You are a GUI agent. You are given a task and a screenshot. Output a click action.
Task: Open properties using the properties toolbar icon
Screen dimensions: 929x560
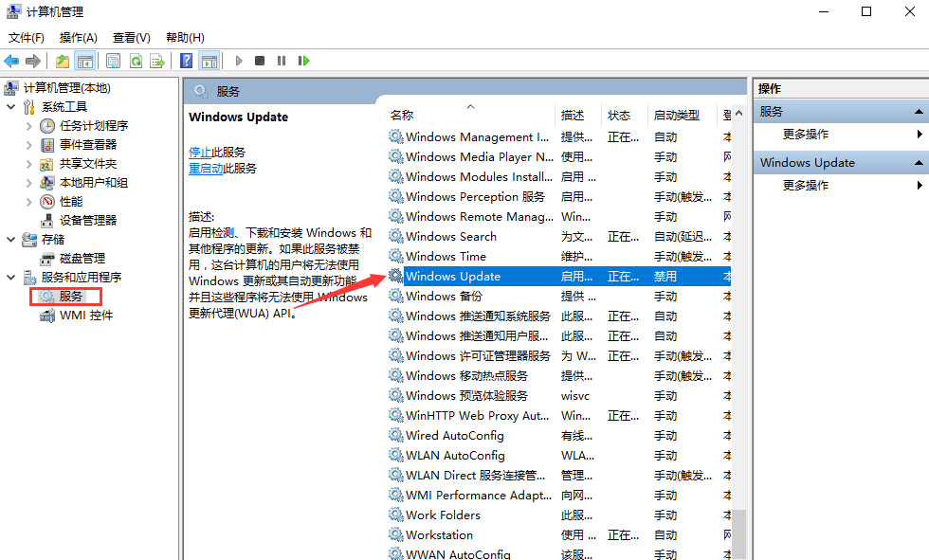113,60
